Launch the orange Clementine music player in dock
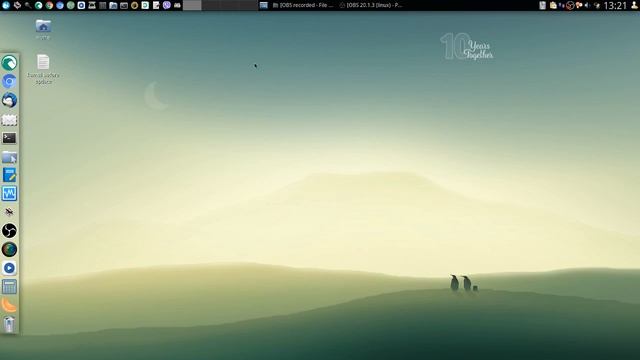The height and width of the screenshot is (360, 640). click(x=9, y=305)
